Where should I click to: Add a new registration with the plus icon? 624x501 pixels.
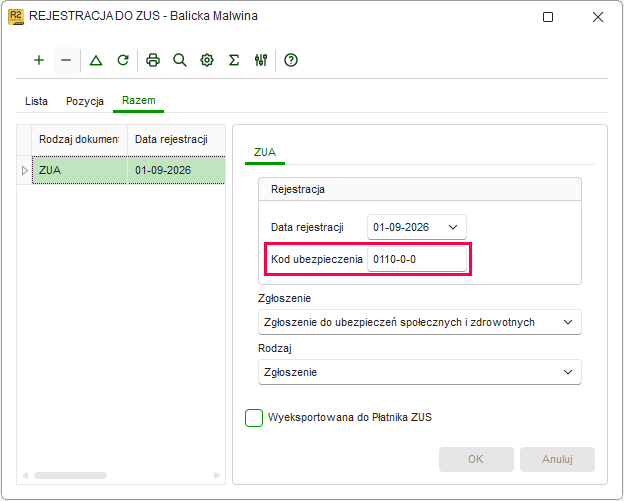click(x=39, y=60)
